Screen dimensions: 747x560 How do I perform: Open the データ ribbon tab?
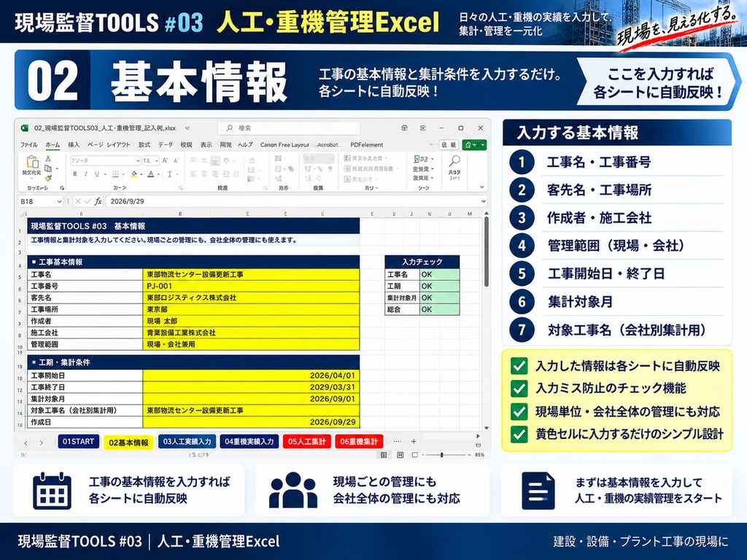tap(166, 145)
